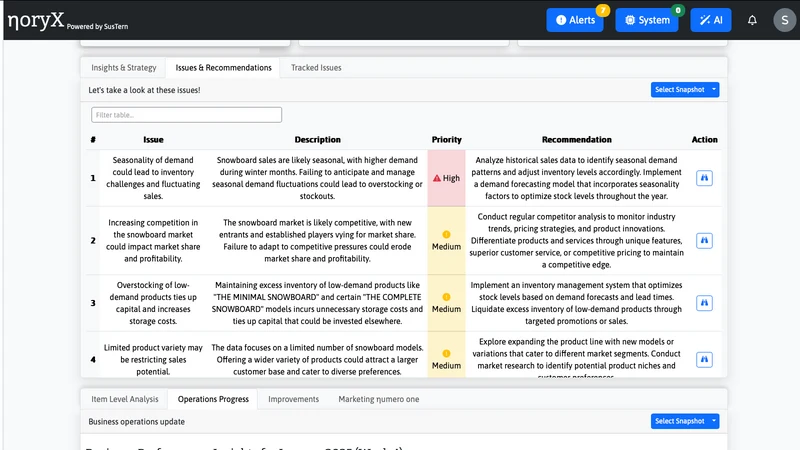Click the Action column header
The height and width of the screenshot is (450, 800).
[x=705, y=140]
